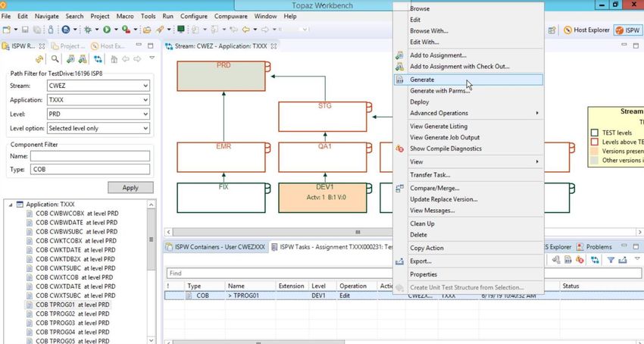Open the Run icon dropdown arrow

click(116, 30)
